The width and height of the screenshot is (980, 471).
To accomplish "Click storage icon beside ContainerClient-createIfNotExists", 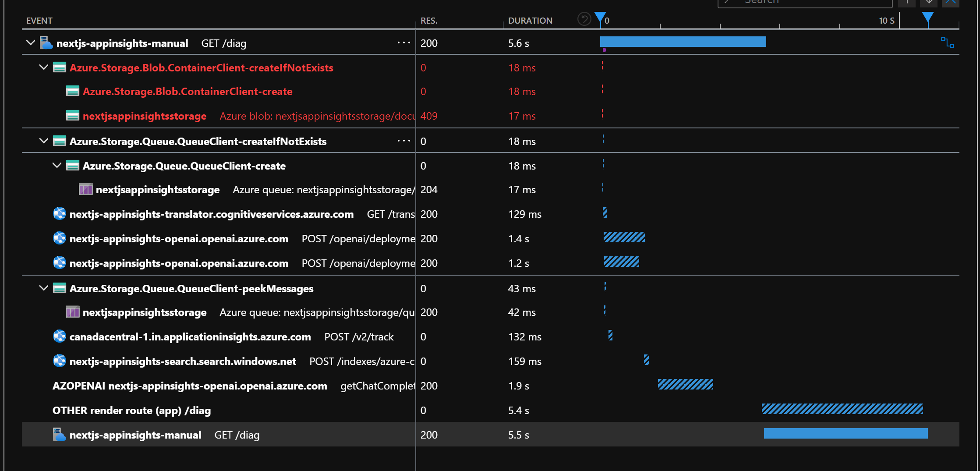I will pos(60,67).
